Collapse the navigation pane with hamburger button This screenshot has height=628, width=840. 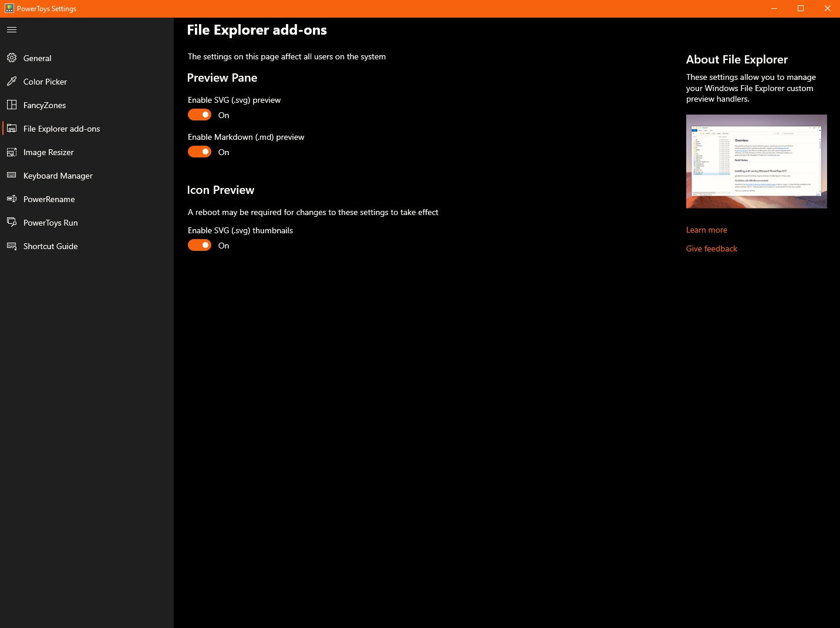point(12,29)
